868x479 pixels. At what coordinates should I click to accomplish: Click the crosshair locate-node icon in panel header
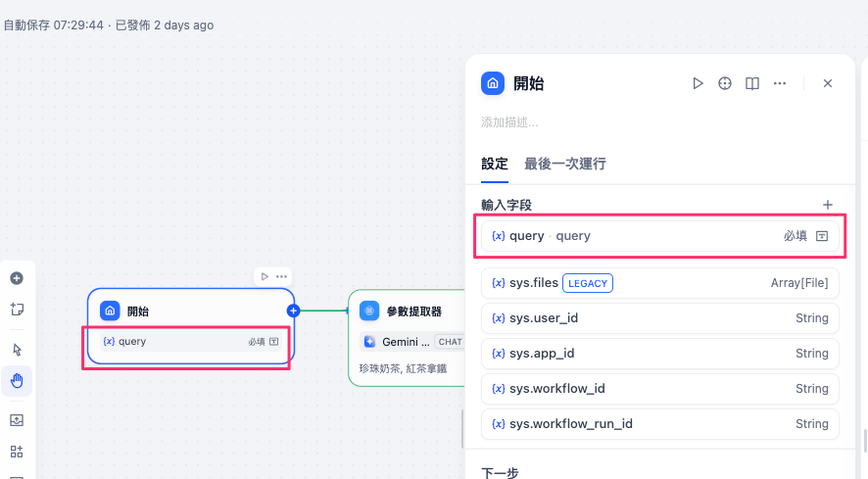(725, 83)
